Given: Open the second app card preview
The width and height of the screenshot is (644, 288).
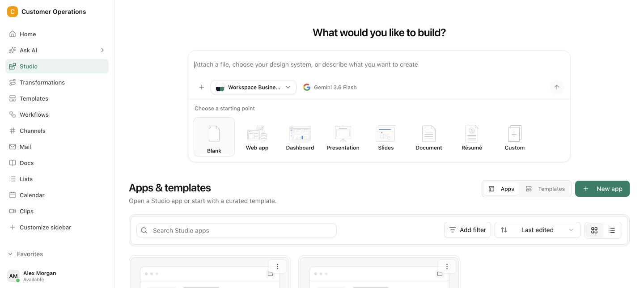Looking at the screenshot, I should pyautogui.click(x=379, y=273).
